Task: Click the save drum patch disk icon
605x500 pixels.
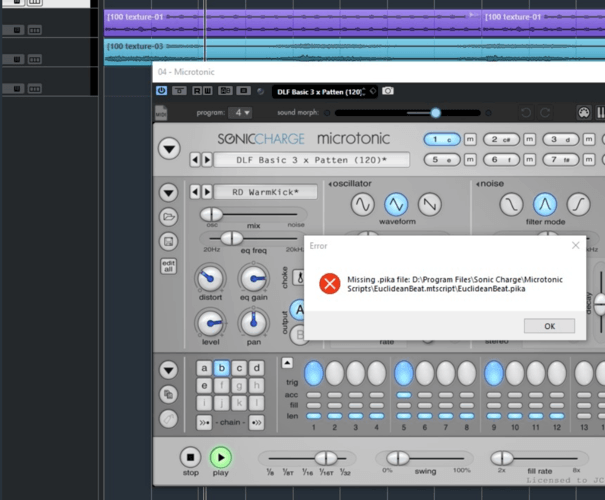Action: tap(169, 242)
